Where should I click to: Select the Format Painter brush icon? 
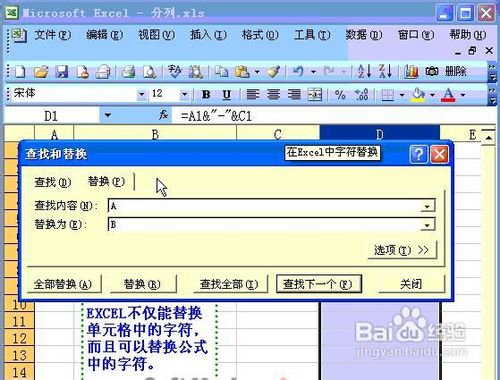coord(274,72)
